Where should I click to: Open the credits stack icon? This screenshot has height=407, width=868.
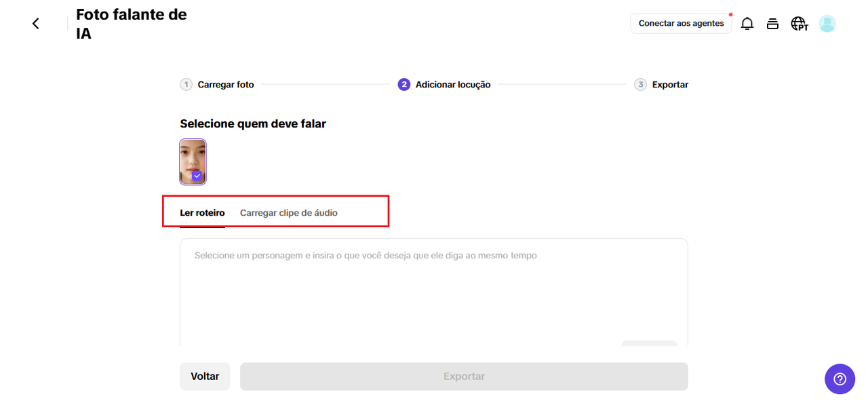click(x=772, y=24)
